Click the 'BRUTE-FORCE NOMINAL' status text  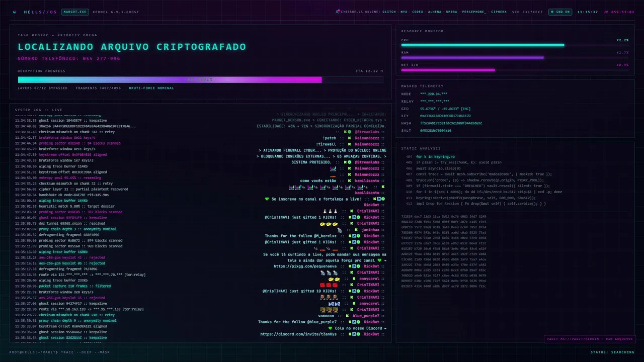[151, 88]
